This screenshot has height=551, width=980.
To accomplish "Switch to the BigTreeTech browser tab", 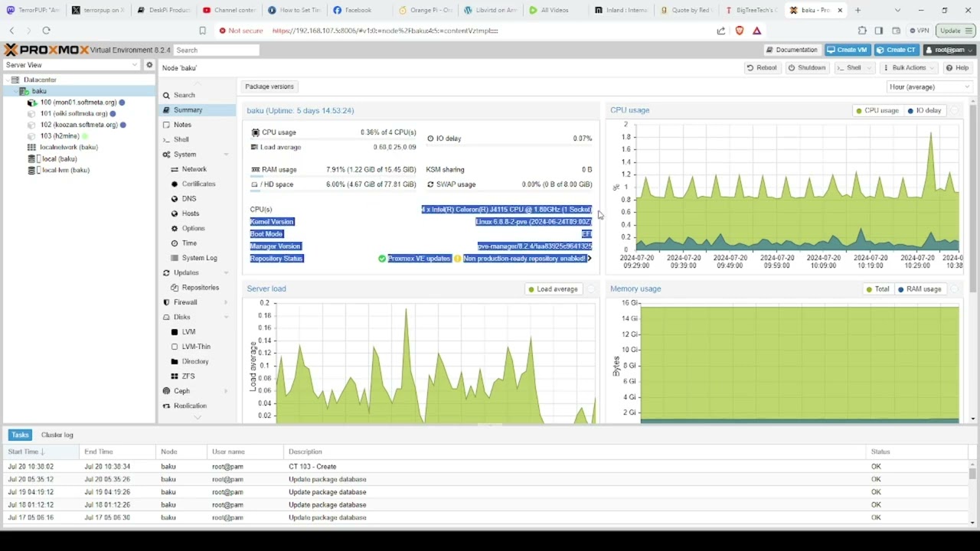I will point(750,10).
